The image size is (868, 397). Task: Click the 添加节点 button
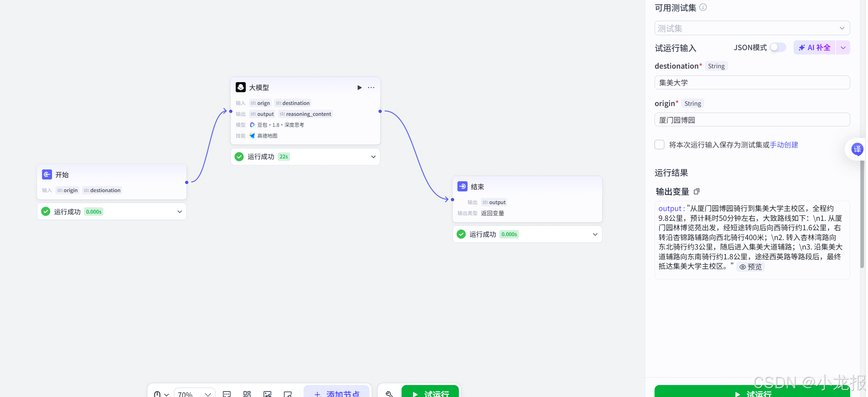(337, 394)
